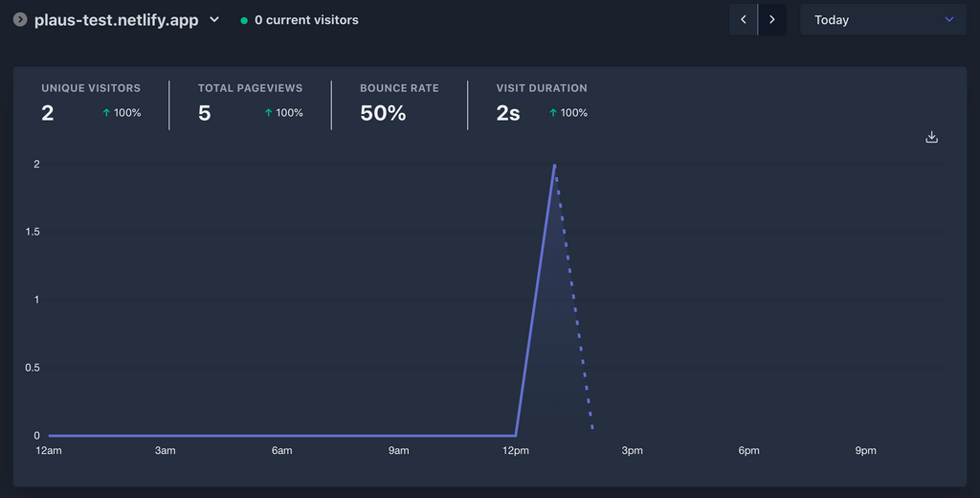Viewport: 980px width, 498px height.
Task: Click the 3am label on the x-axis
Action: point(165,450)
